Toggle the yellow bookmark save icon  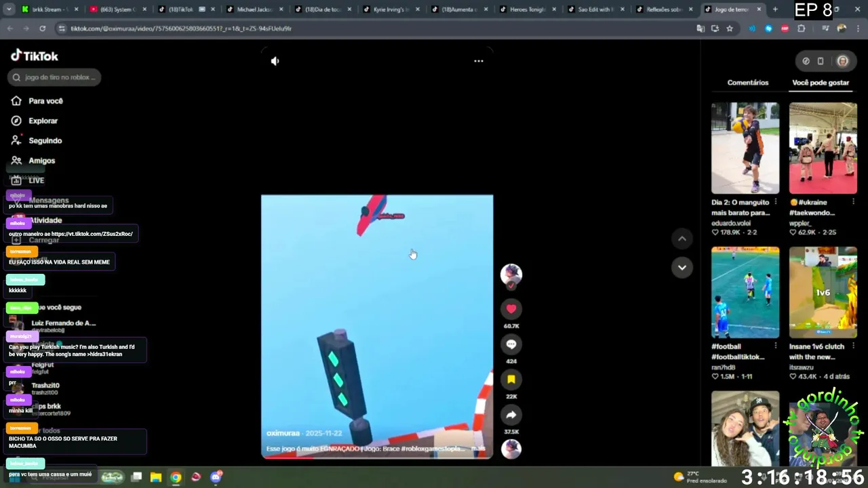[511, 380]
